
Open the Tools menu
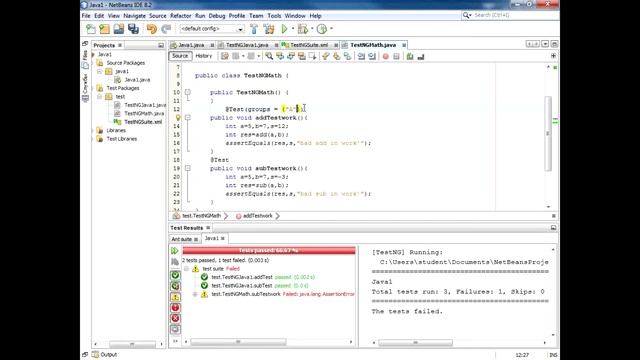pyautogui.click(x=274, y=16)
